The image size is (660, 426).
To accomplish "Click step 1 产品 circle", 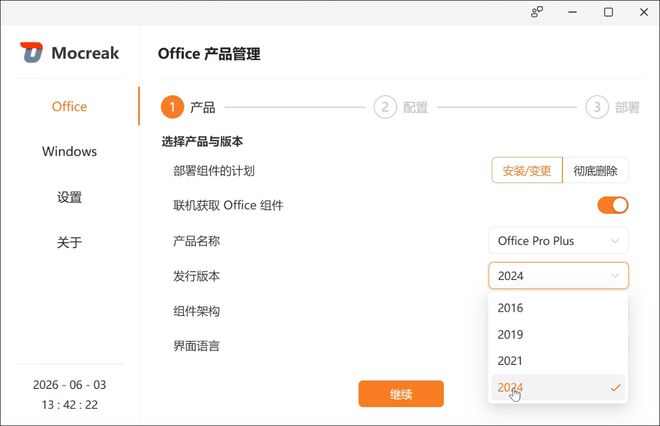I will pyautogui.click(x=172, y=107).
